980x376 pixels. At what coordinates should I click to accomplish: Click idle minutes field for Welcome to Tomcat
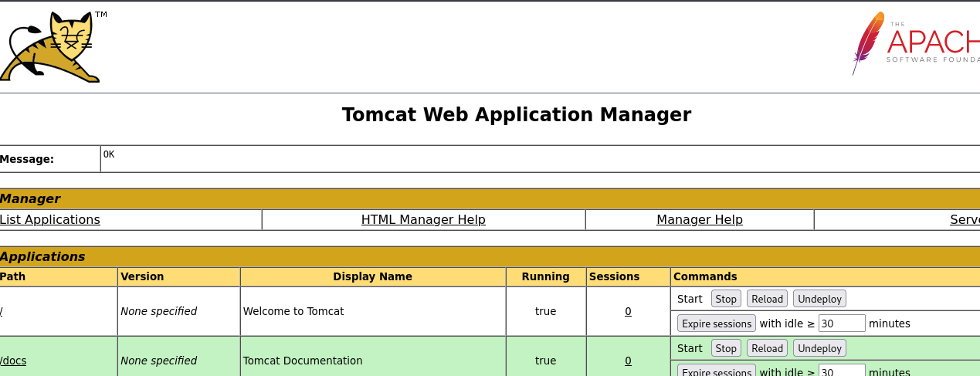842,323
